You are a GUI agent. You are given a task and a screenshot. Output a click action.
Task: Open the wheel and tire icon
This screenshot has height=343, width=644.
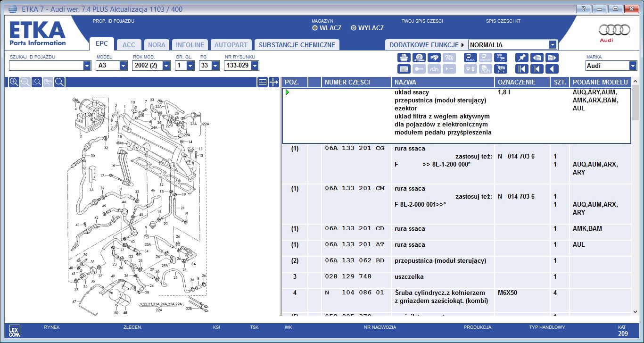pos(419,58)
